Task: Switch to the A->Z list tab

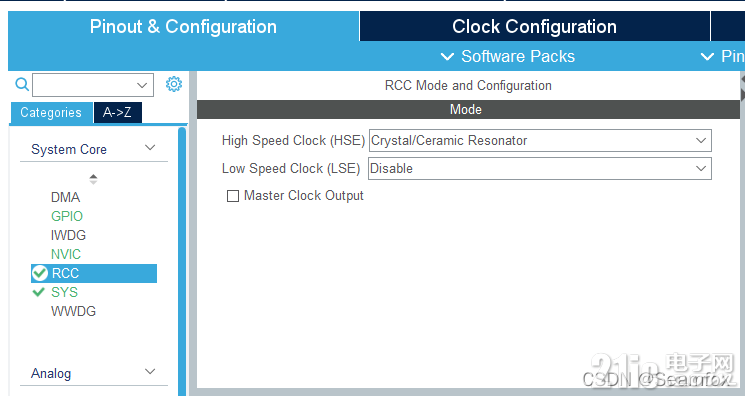Action: click(117, 113)
